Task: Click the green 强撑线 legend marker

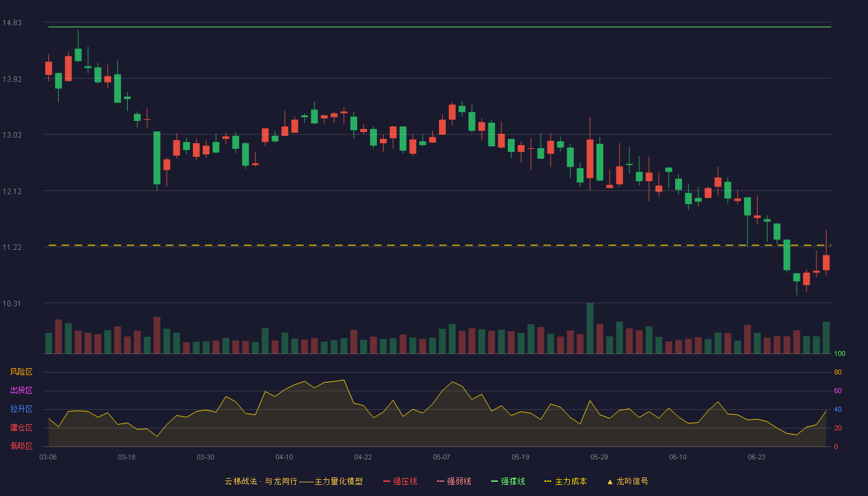Action: pyautogui.click(x=494, y=481)
